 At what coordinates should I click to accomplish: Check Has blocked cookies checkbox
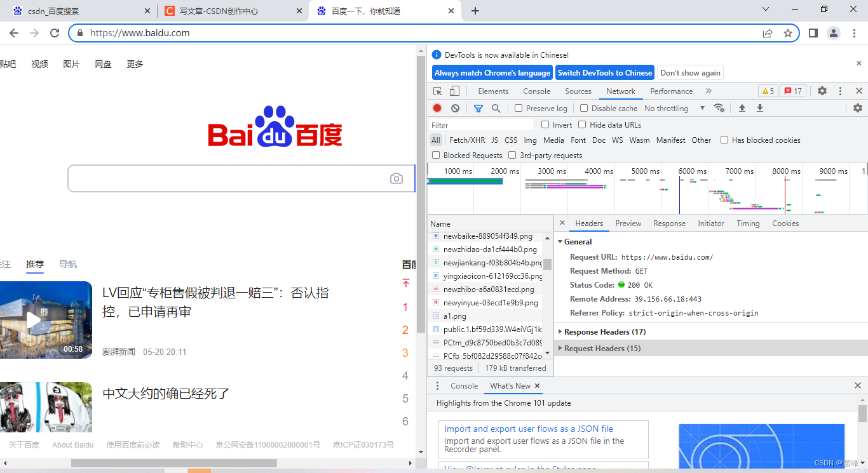click(x=724, y=140)
